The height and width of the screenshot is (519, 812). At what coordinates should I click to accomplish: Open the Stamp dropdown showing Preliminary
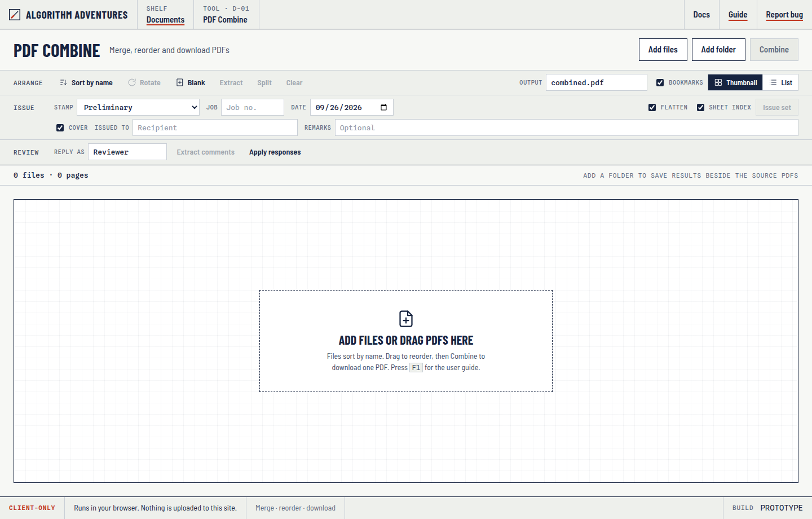138,107
